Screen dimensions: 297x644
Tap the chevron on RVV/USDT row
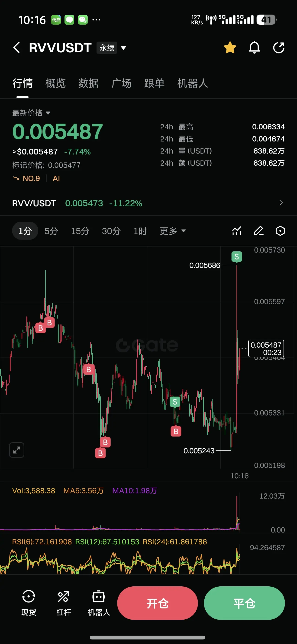pos(281,203)
